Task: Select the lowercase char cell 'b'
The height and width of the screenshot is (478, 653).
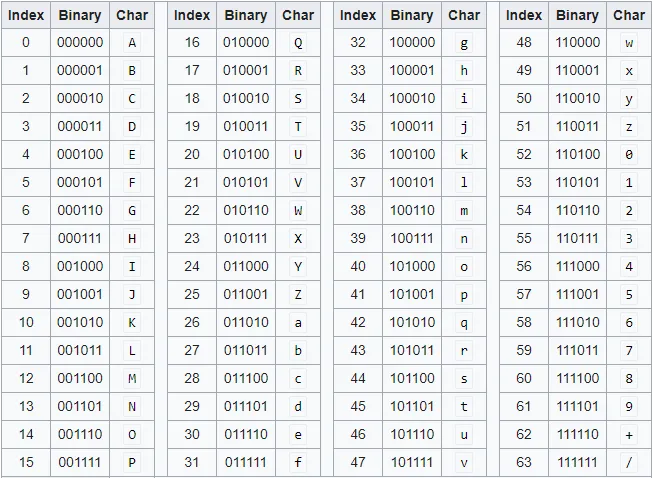Action: tap(298, 350)
